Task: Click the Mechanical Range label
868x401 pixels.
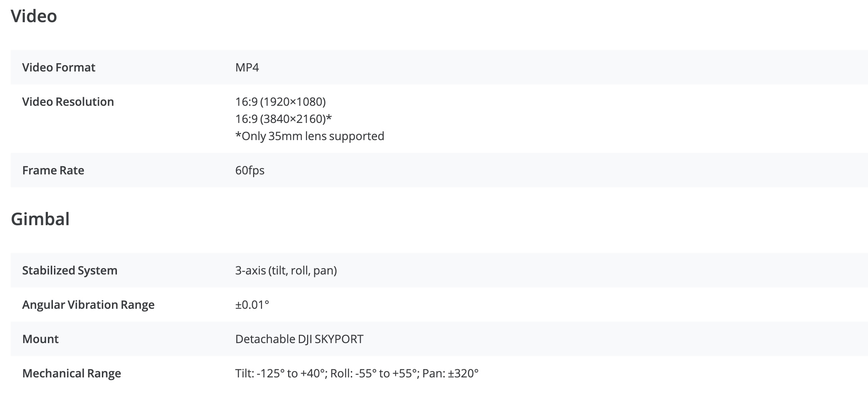Action: point(71,373)
